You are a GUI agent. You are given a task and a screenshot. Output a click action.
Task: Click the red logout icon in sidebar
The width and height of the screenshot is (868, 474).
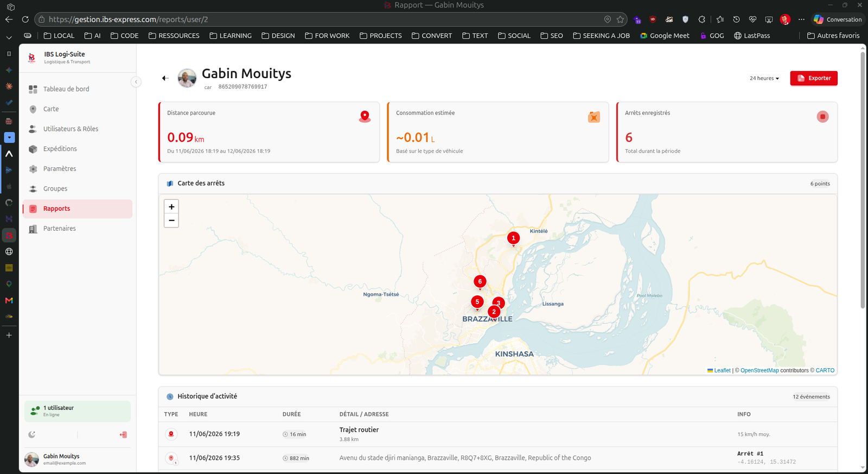[x=123, y=434]
